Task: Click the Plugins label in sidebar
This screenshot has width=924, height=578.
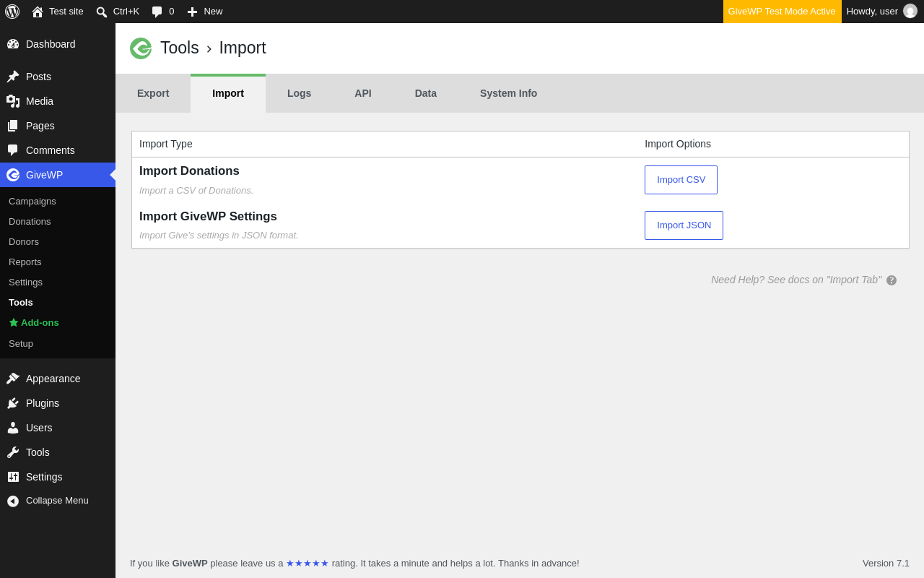Action: coord(43,403)
